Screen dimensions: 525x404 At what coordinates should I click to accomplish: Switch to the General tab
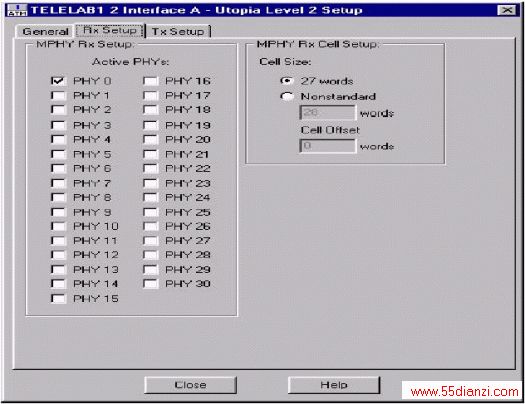click(x=45, y=31)
